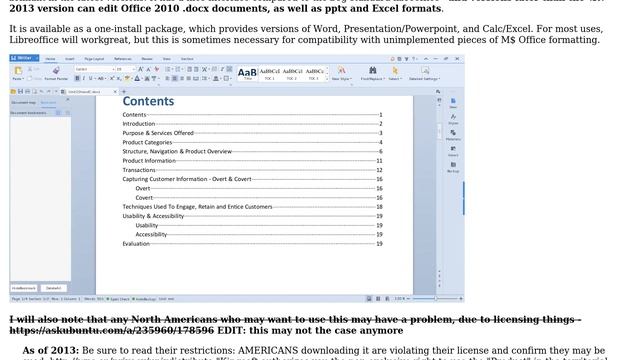Open the highlight color dropdown
Viewport: 640px width, 360px height.
[x=132, y=78]
